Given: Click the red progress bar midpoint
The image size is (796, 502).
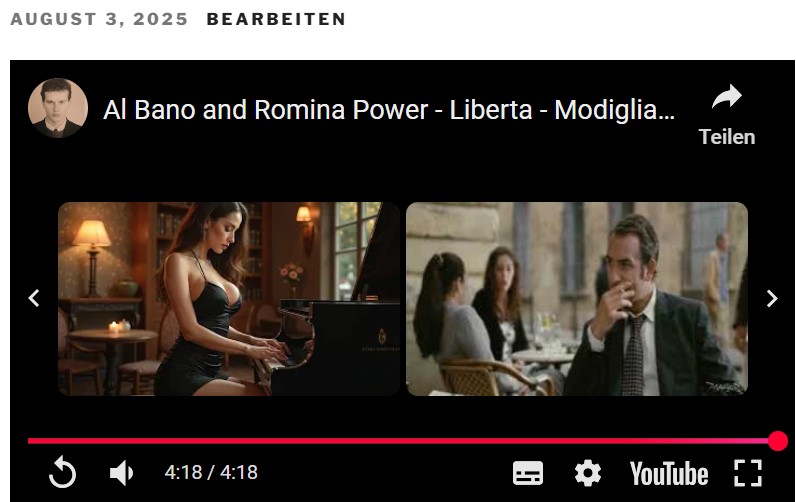Looking at the screenshot, I should coord(403,441).
